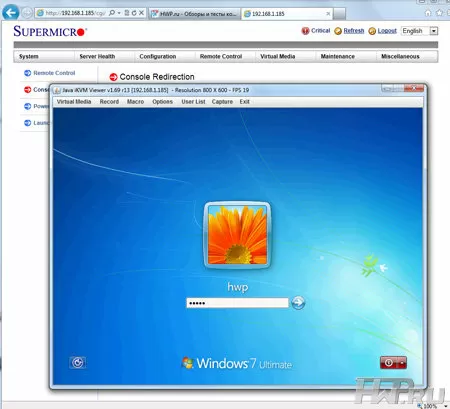Click the Refresh link in Supermicro header
Image resolution: width=450 pixels, height=409 pixels.
tap(354, 31)
